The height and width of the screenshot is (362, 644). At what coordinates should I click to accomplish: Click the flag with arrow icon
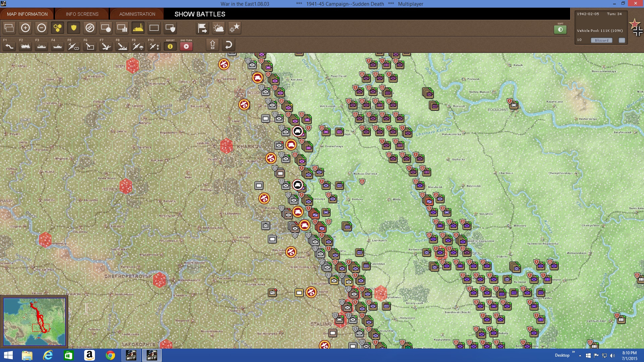click(203, 28)
